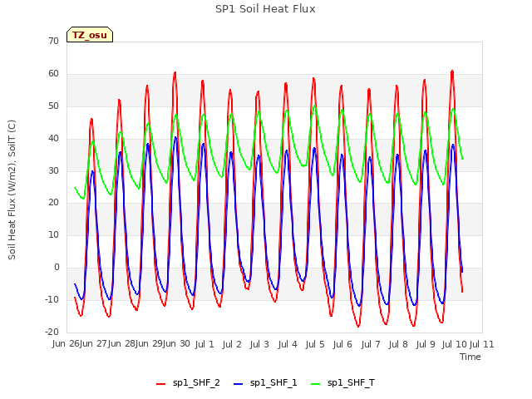This screenshot has width=532, height=399.
Task: Select the sp1_SHF_T legend label
Action: pos(351,383)
